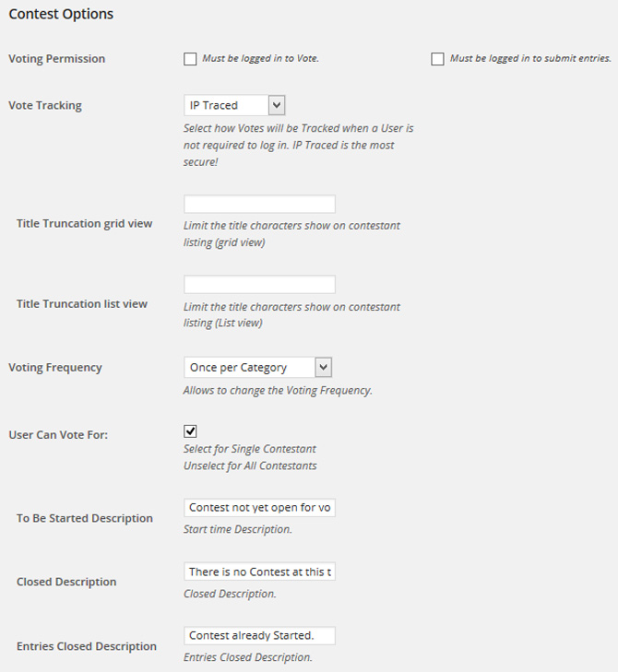Select the Vote Tracking label
Screen dimensions: 618x672
(x=45, y=105)
